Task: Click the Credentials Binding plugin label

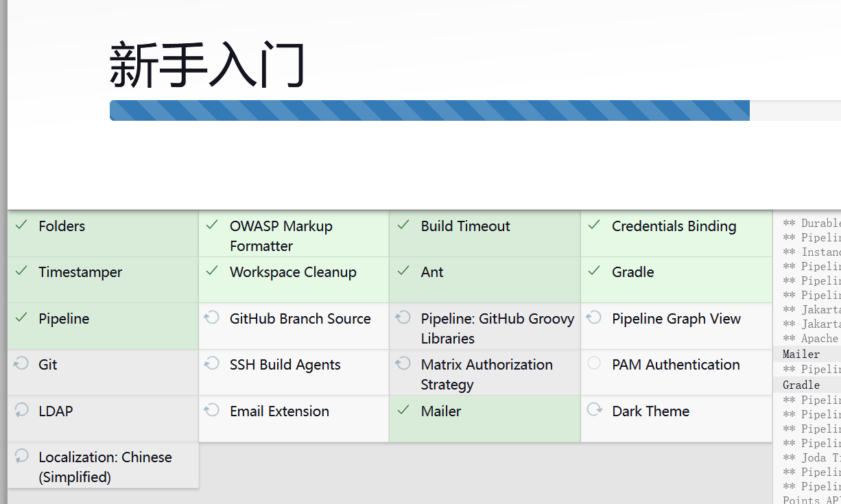Action: 674,226
